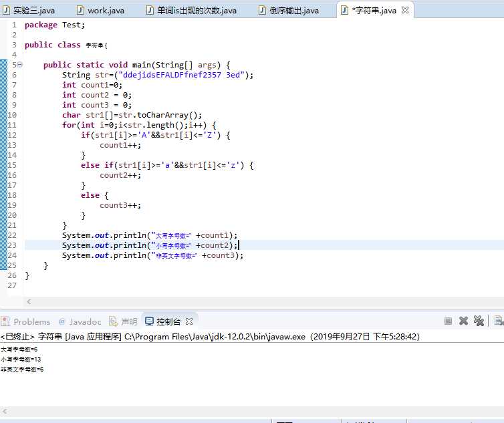Select the 控制台 console tab

pyautogui.click(x=168, y=321)
